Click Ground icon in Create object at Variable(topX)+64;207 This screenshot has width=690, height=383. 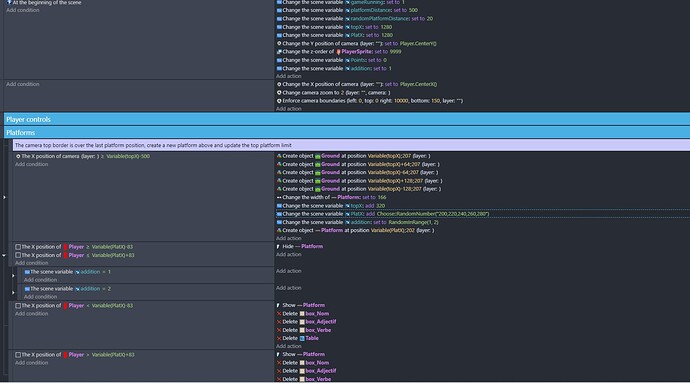point(317,164)
